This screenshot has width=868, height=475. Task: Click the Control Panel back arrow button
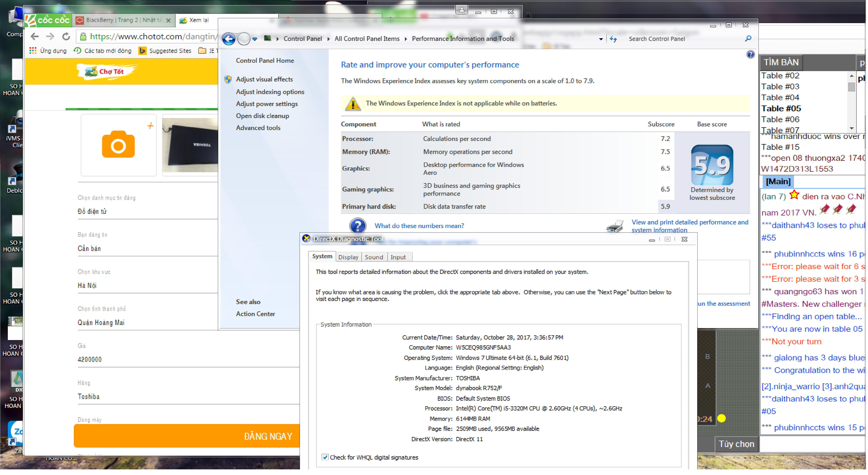229,39
